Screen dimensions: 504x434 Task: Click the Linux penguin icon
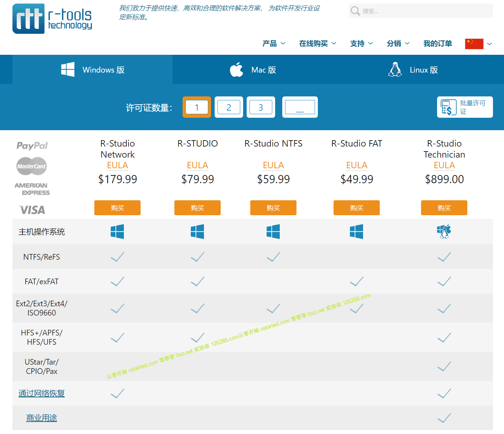(x=395, y=69)
